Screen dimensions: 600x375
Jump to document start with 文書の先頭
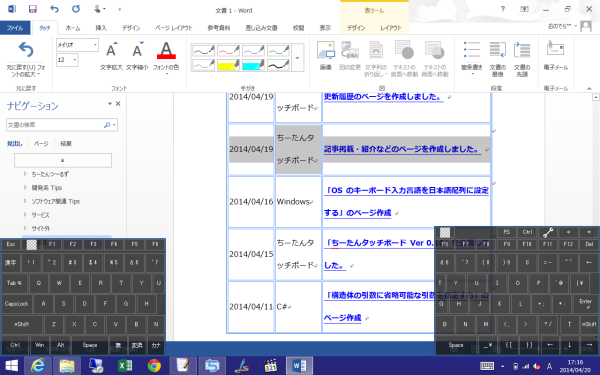(522, 59)
